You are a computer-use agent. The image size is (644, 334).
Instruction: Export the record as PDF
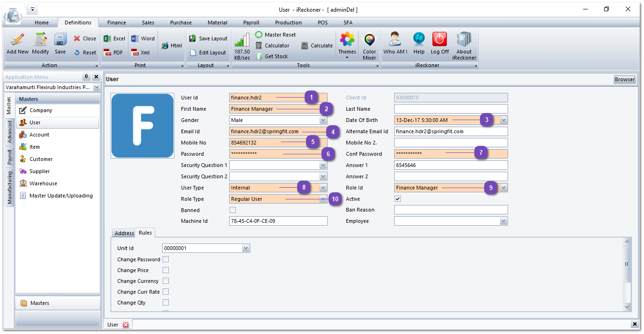pos(113,53)
